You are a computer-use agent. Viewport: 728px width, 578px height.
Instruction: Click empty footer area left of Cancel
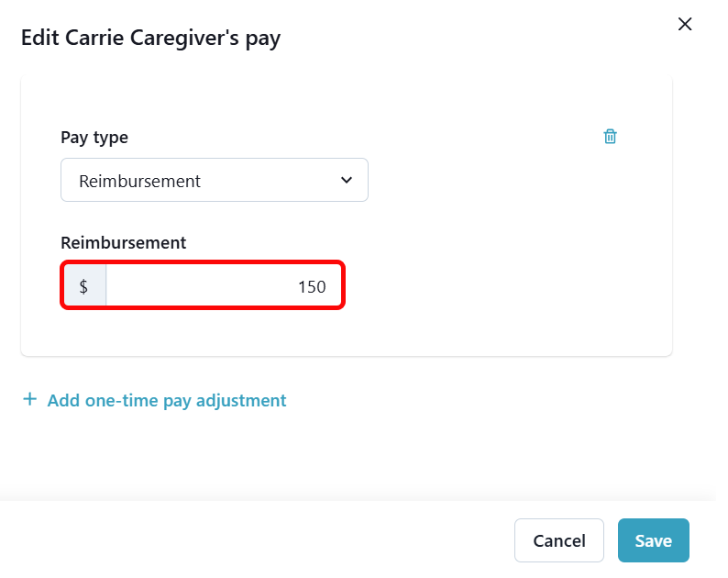click(x=257, y=540)
